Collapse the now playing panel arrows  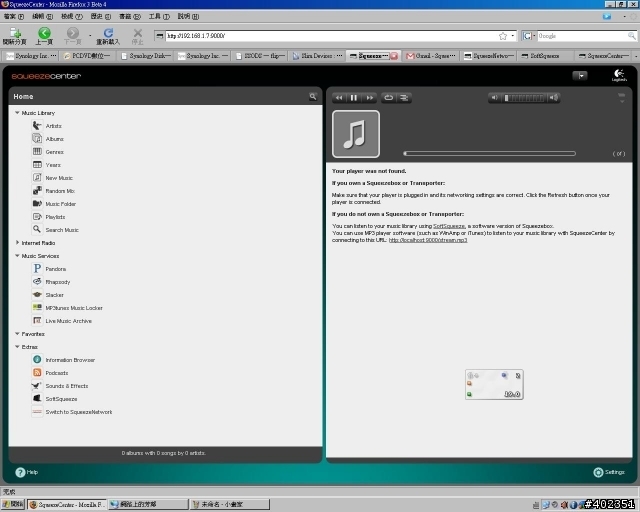(621, 98)
